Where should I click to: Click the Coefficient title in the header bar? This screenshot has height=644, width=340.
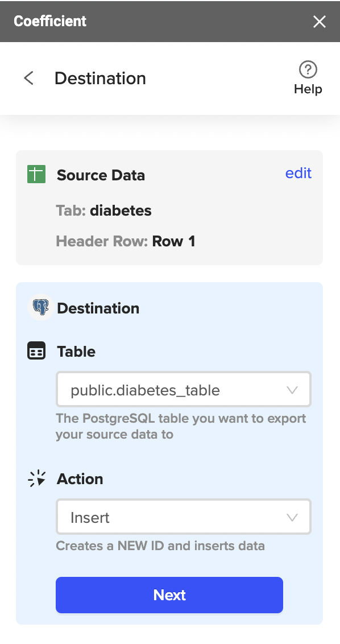pos(50,21)
